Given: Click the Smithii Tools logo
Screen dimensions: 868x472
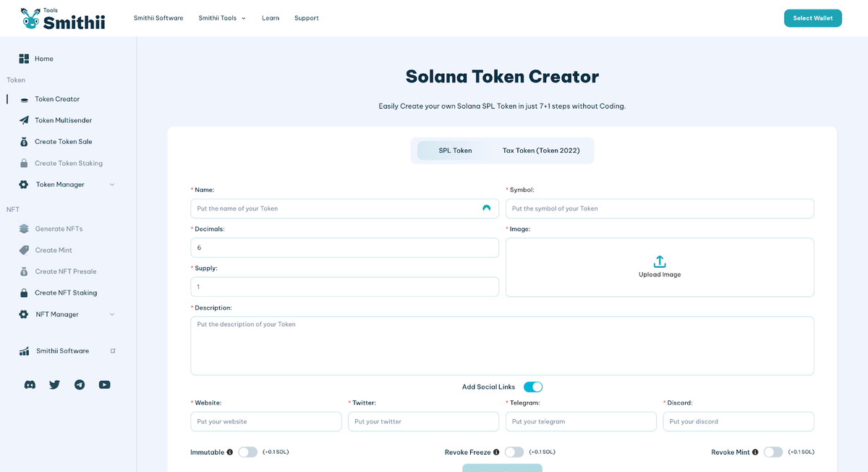Looking at the screenshot, I should click(x=63, y=19).
